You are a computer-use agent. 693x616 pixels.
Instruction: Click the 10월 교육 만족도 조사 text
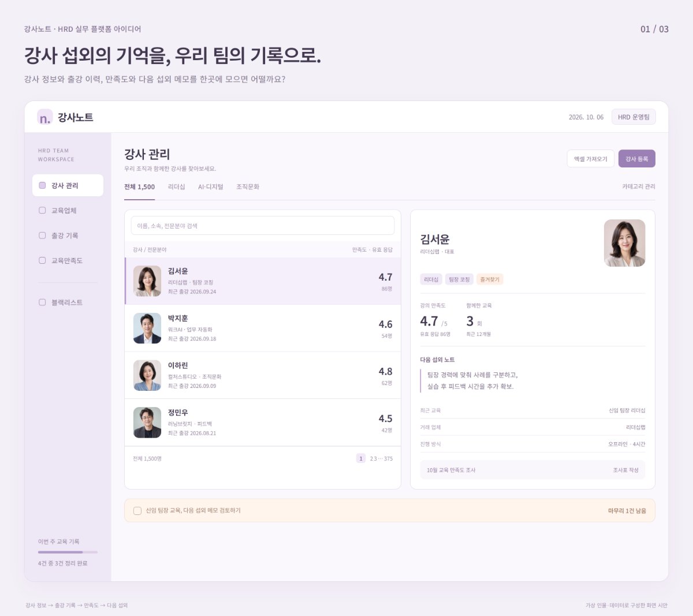coord(451,470)
